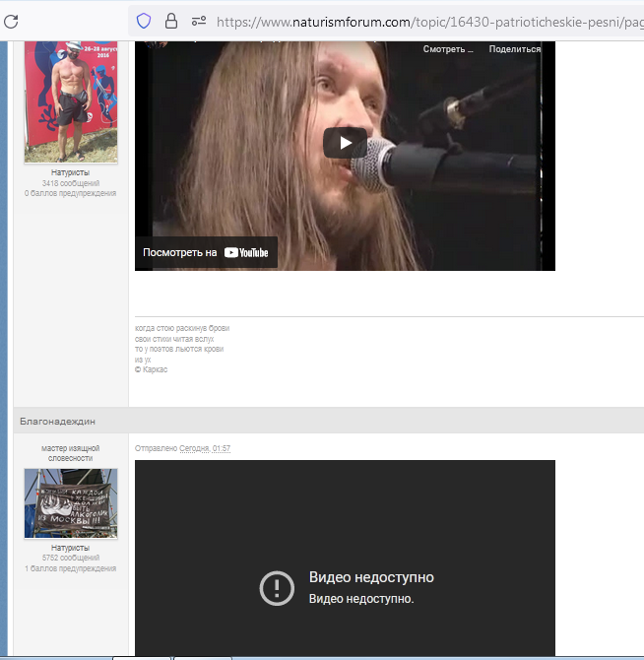Click 'Смотреть ...' watch later button

pos(448,49)
